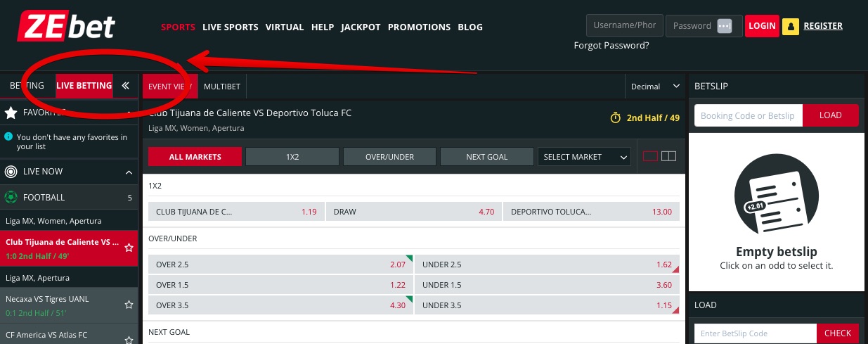The width and height of the screenshot is (868, 344).
Task: Click the Football ball icon
Action: (11, 198)
